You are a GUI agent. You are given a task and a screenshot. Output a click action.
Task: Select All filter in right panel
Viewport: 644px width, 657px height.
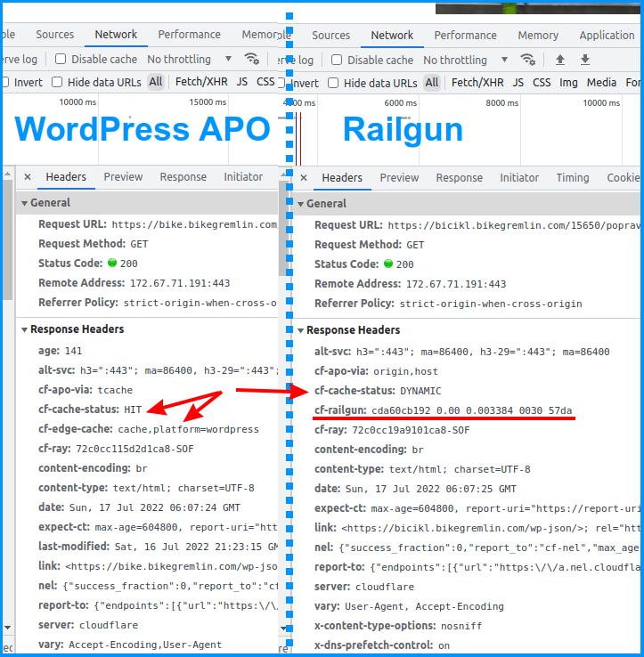tap(432, 83)
